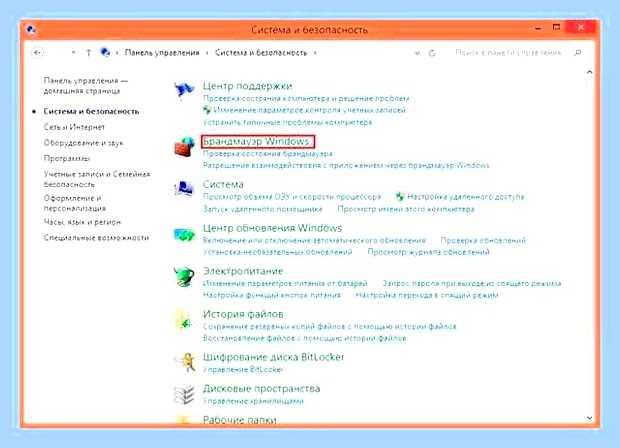The width and height of the screenshot is (620, 448).
Task: Click Включение или отключение автоматического обновления
Action: [x=314, y=240]
